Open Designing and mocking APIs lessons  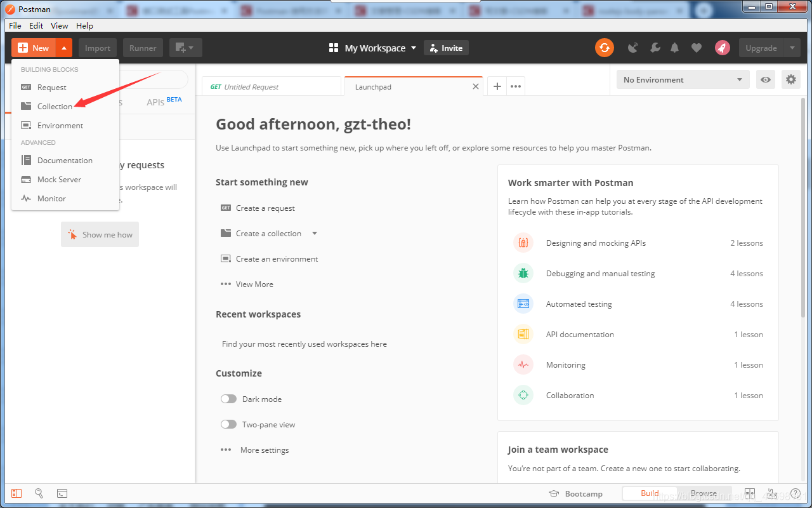(638, 243)
